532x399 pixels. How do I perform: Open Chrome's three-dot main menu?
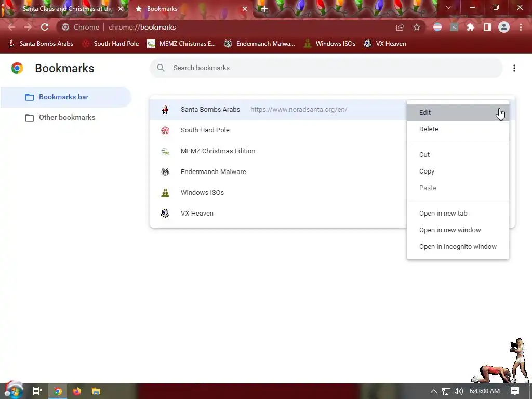click(521, 28)
